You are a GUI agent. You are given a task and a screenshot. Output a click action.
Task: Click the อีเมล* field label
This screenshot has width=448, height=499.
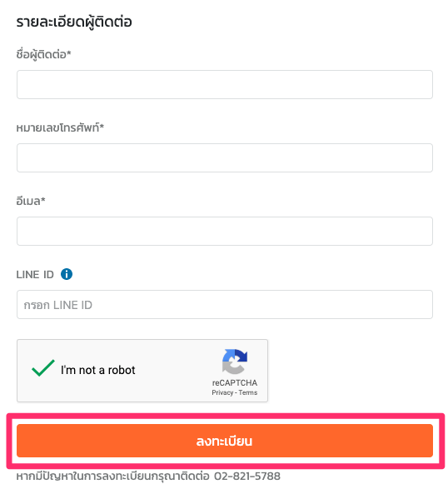click(31, 201)
